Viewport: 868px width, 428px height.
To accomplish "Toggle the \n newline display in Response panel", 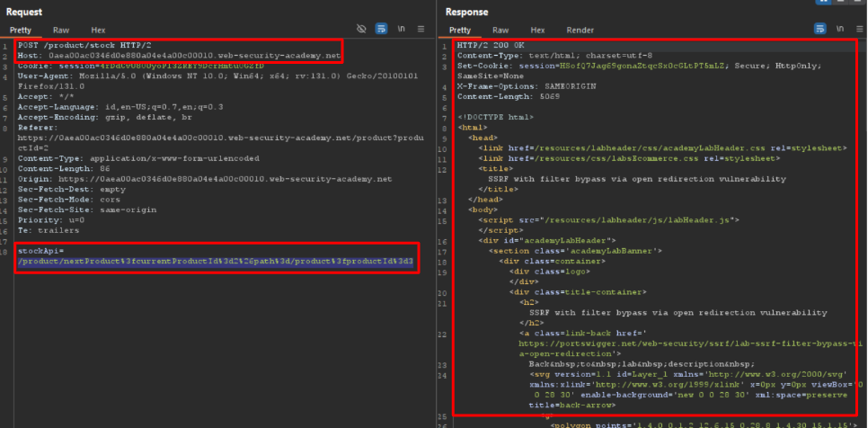I will 839,30.
